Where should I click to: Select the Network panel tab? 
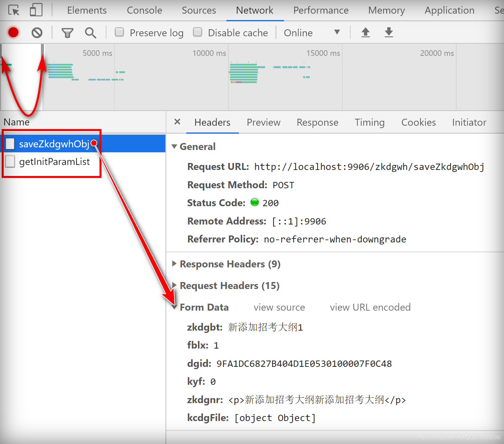coord(254,10)
